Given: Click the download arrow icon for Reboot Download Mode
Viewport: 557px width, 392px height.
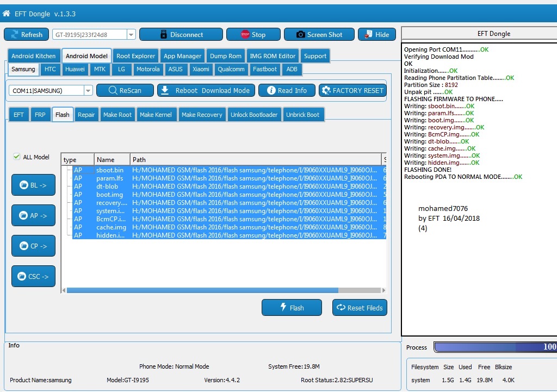Looking at the screenshot, I should (165, 90).
